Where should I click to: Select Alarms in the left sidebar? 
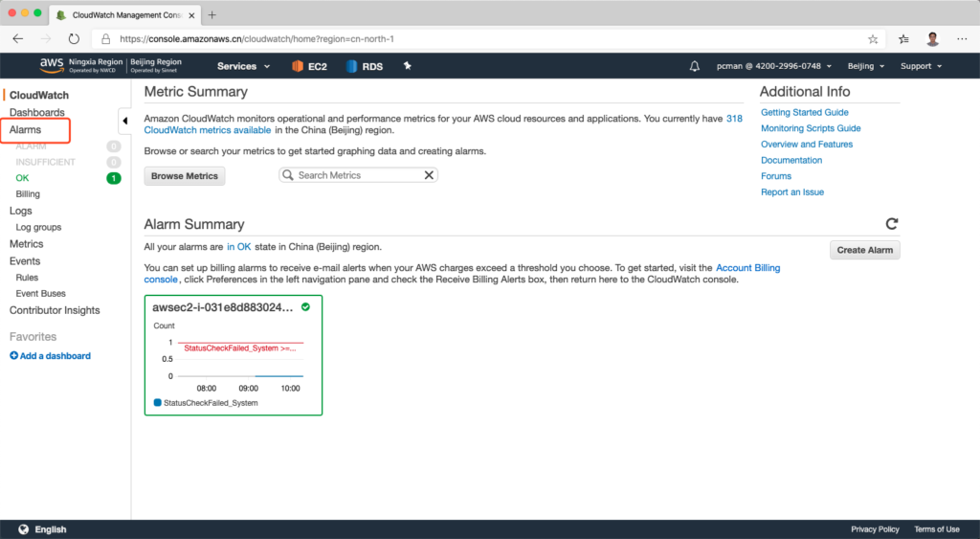pos(26,129)
